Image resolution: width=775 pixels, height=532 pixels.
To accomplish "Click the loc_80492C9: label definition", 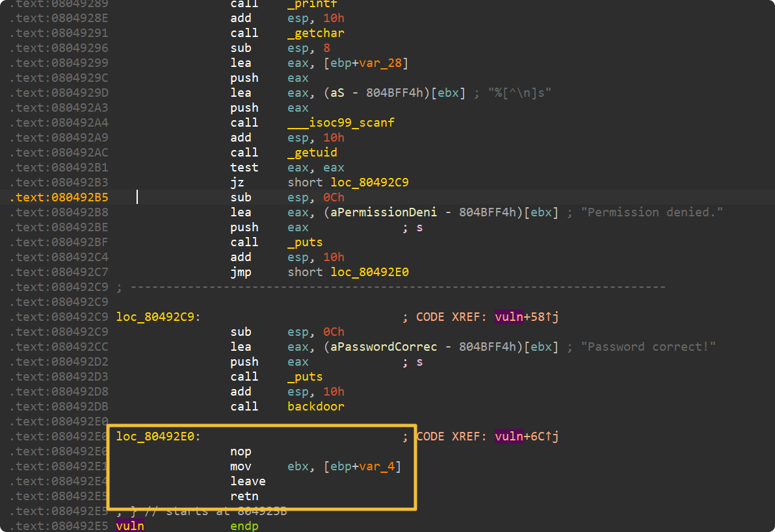I will pyautogui.click(x=158, y=317).
